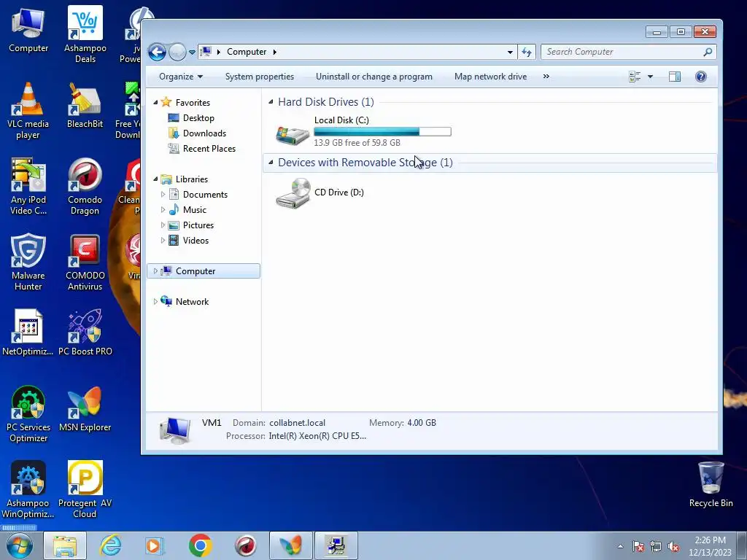Open the Windows Start button

20,546
